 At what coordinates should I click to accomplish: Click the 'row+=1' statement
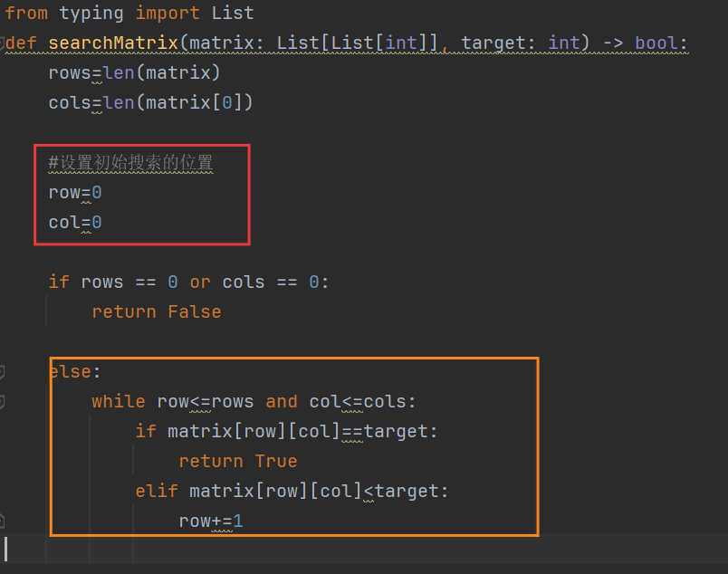tap(211, 521)
